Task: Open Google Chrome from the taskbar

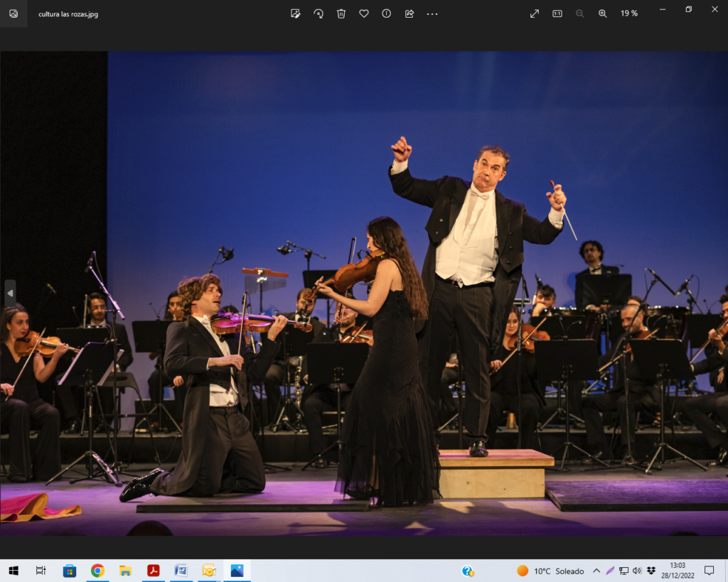Action: pyautogui.click(x=97, y=571)
